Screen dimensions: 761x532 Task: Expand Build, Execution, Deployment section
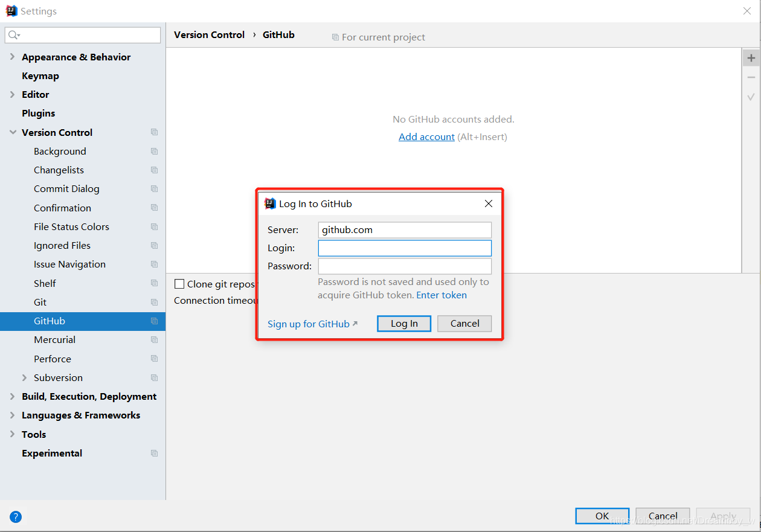pyautogui.click(x=13, y=397)
